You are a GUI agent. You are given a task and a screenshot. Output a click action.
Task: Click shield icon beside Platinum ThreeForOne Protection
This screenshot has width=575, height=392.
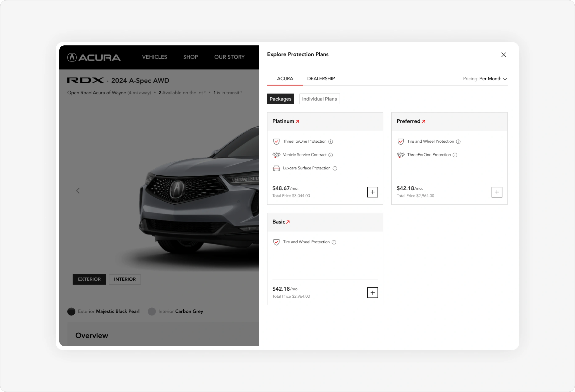point(276,142)
